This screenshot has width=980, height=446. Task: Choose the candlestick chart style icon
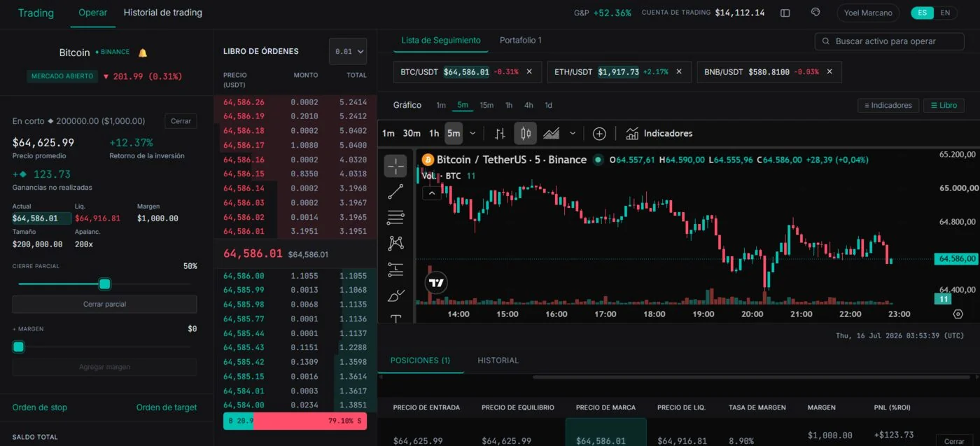tap(526, 133)
